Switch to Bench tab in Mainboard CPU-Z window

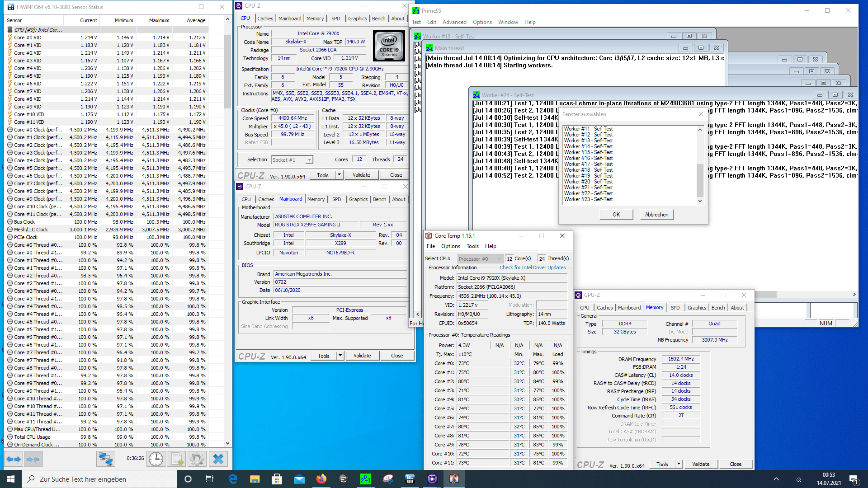[x=379, y=199]
